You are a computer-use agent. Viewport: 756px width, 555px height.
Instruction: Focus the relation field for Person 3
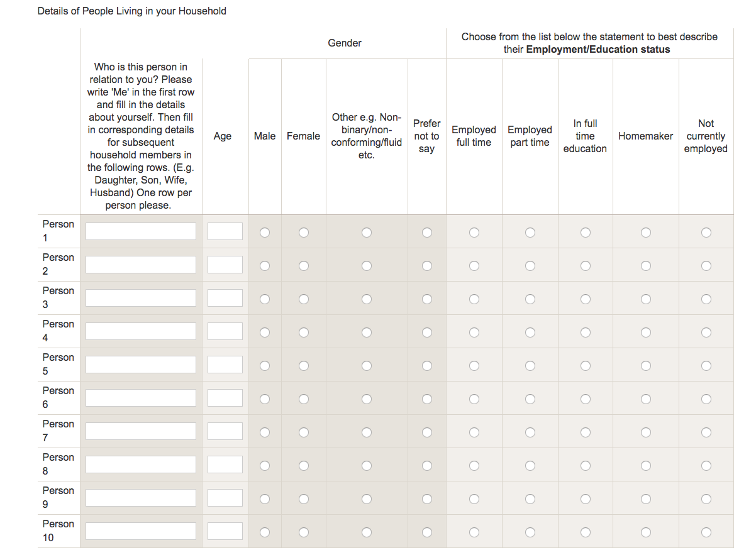click(141, 298)
